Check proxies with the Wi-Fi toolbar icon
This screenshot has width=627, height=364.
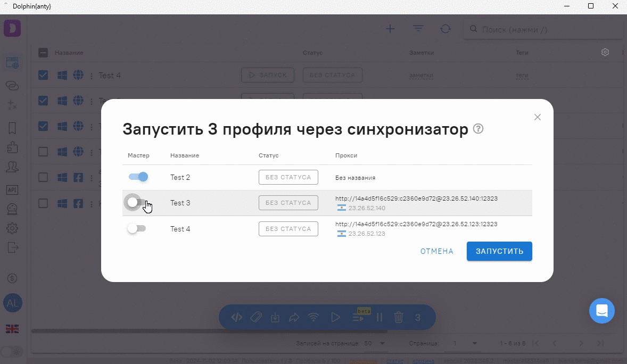(313, 317)
